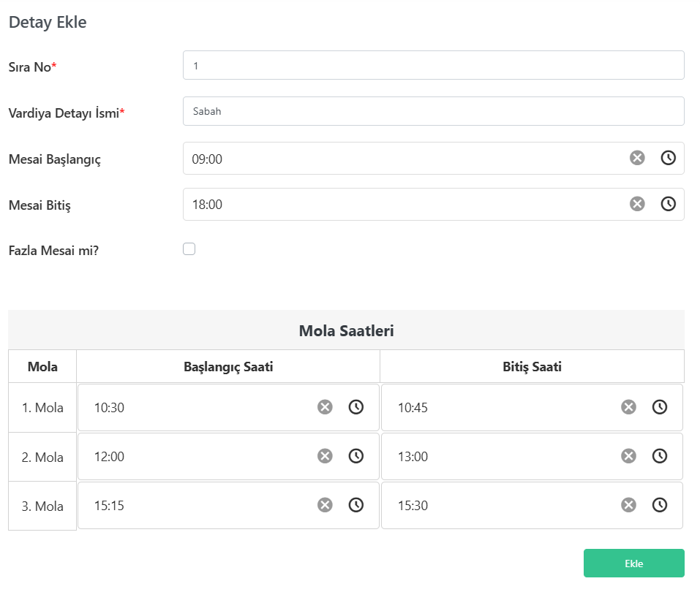Screen dimensions: 700x592
Task: Enable the Fazla Mesai mi? checkbox
Action: coord(189,249)
